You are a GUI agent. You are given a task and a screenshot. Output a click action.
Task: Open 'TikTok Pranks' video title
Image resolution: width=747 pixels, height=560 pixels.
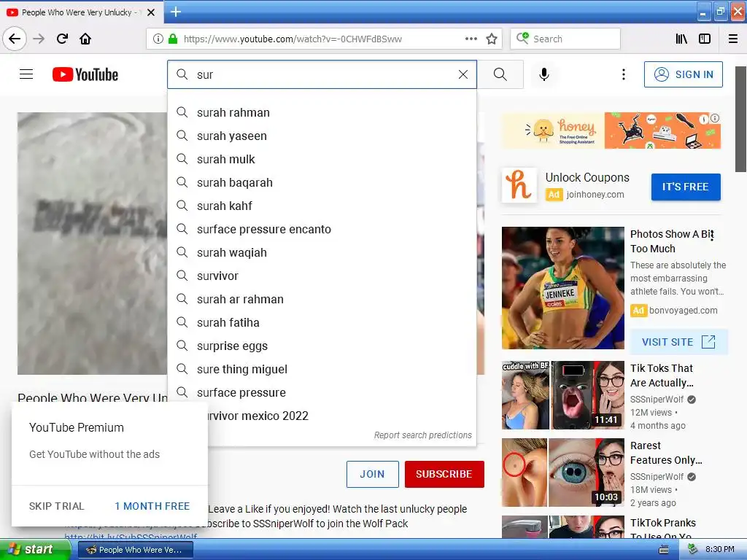662,529
